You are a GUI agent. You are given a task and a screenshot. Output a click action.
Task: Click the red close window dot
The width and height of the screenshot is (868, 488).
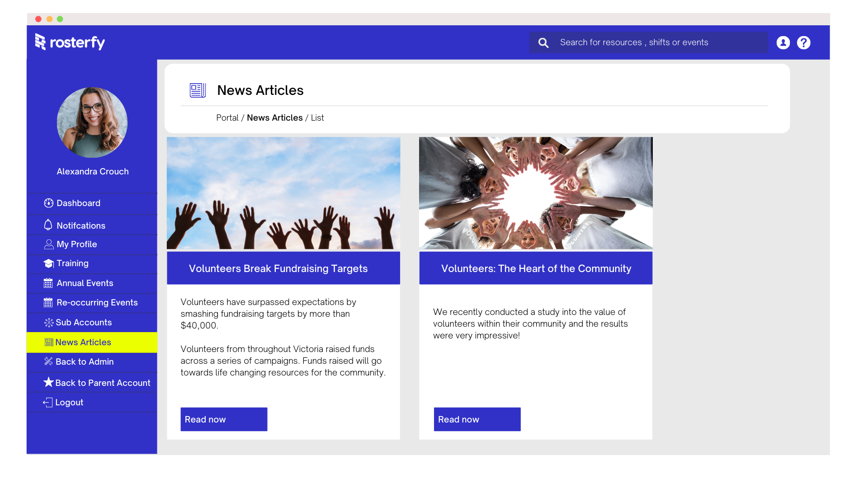click(38, 19)
